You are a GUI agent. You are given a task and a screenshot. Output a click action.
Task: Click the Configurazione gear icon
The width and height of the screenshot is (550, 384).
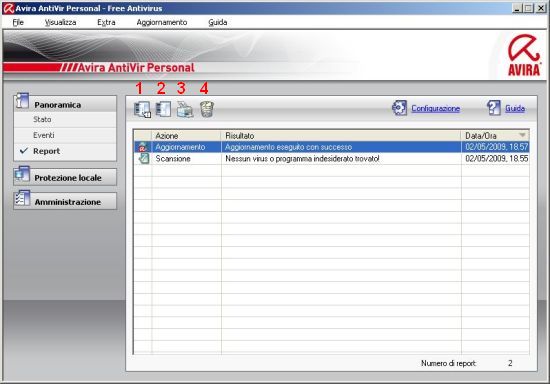[399, 108]
